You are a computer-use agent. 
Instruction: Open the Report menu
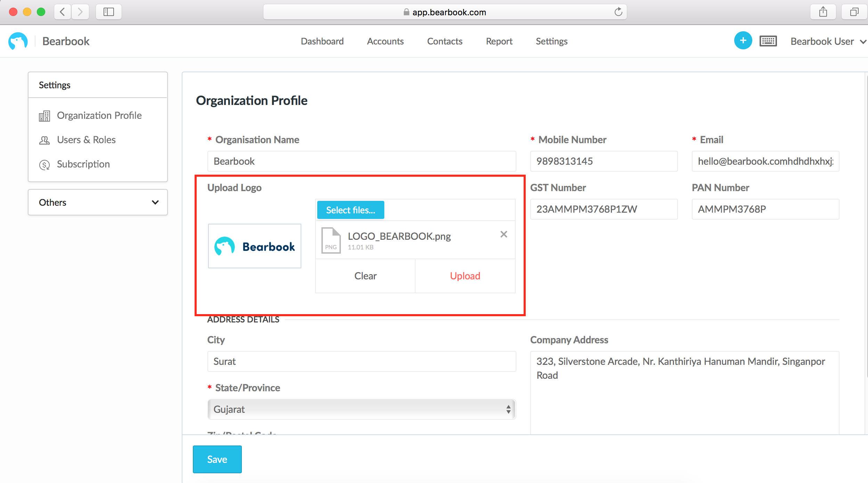[499, 41]
